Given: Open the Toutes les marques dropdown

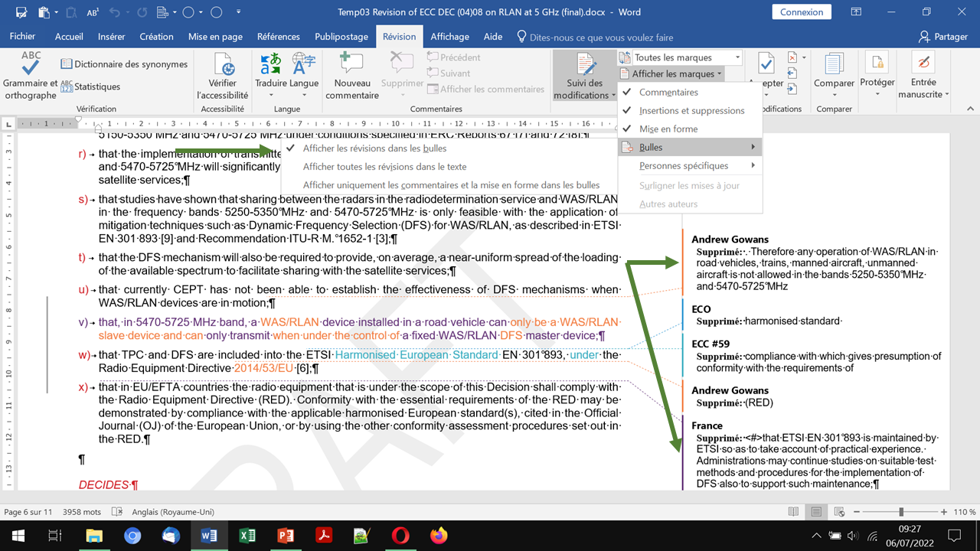Looking at the screenshot, I should click(x=738, y=57).
